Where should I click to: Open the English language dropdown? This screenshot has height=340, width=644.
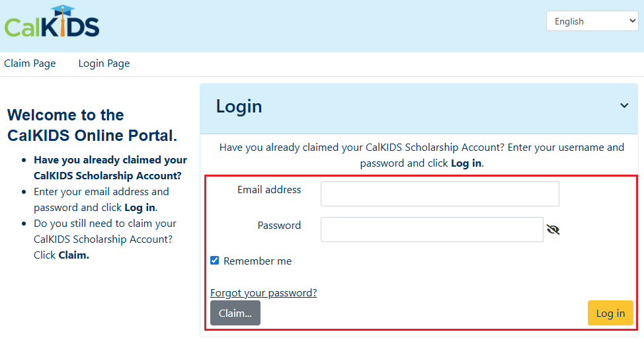[592, 21]
